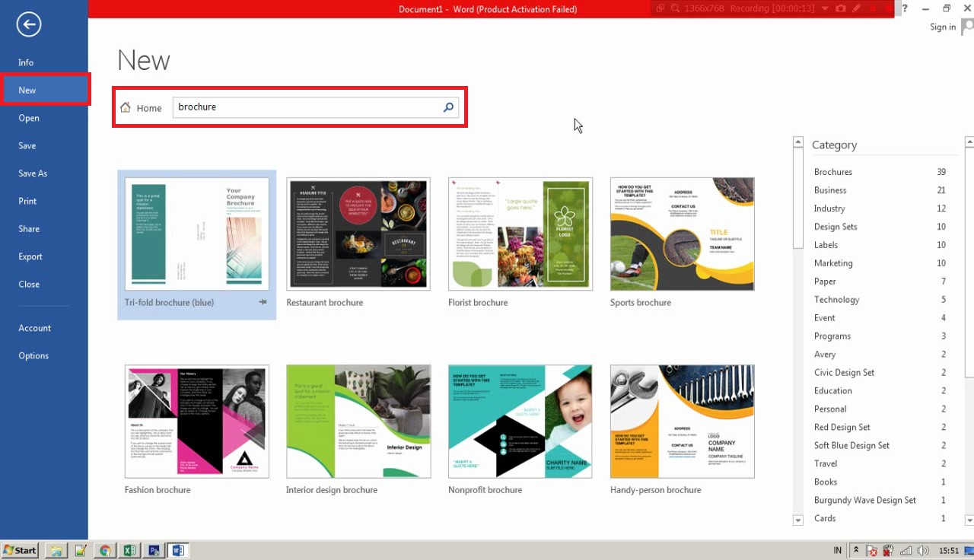Open the Fashion brochure template
The image size is (974, 560).
(197, 422)
